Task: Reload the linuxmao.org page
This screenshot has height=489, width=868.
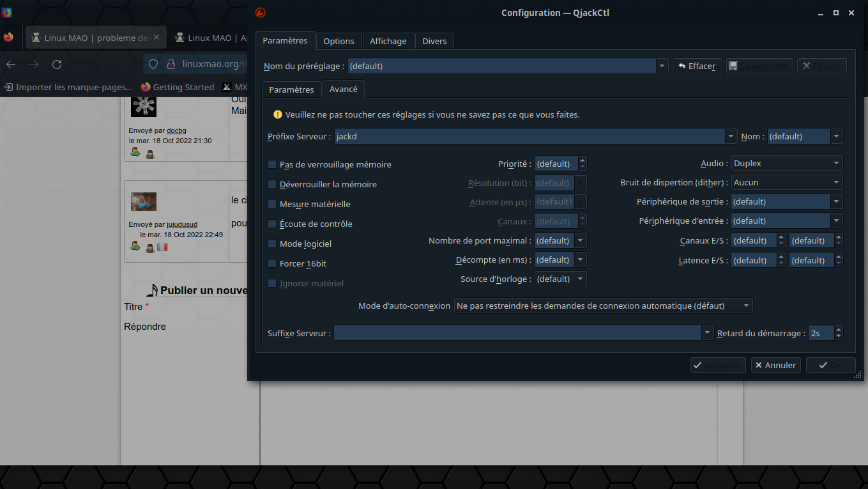Action: click(x=57, y=64)
